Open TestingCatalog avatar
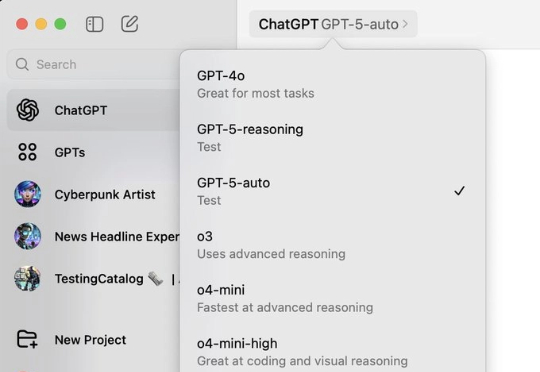Screen dimensions: 540x372 click(x=28, y=278)
